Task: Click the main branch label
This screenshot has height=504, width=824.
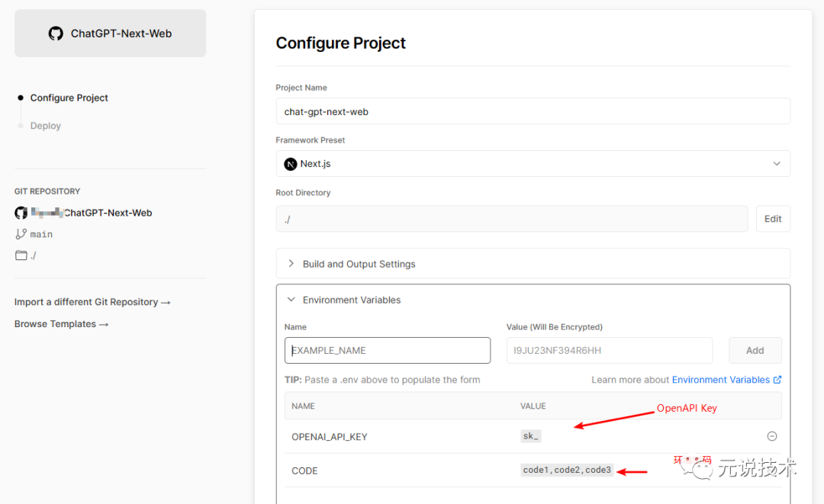Action: pyautogui.click(x=41, y=234)
